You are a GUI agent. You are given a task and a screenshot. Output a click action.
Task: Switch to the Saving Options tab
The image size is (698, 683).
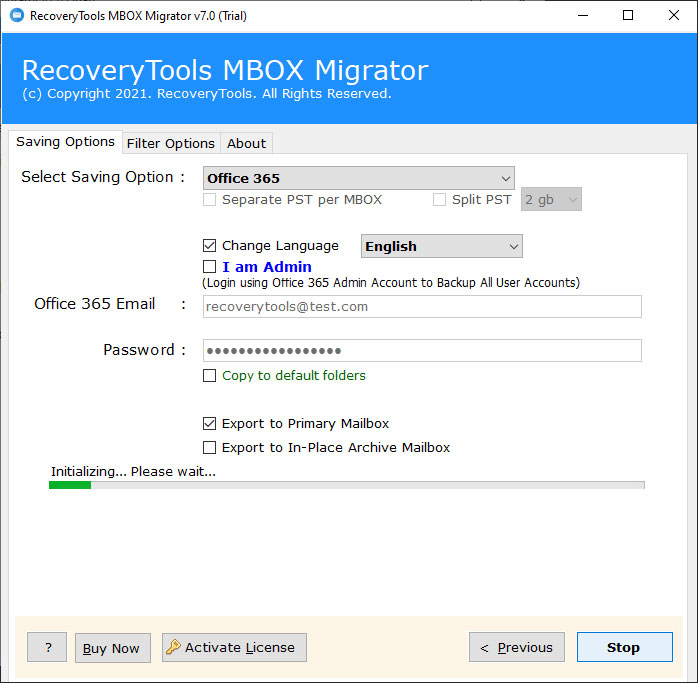click(65, 142)
